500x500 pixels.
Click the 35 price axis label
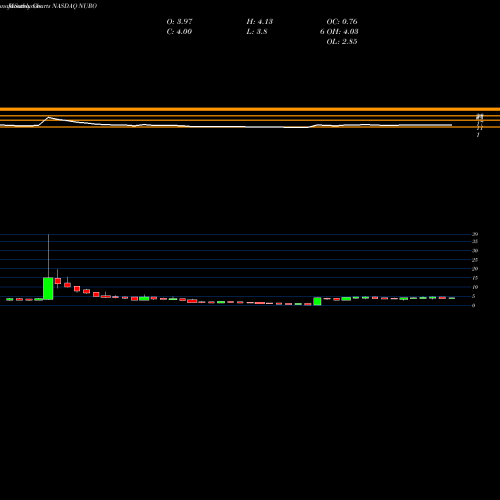(475, 241)
